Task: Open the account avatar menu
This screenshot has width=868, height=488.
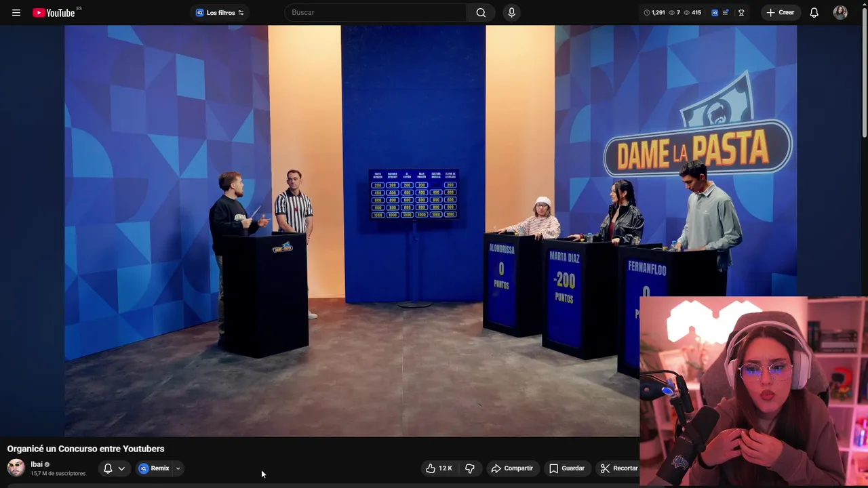Action: (x=840, y=12)
